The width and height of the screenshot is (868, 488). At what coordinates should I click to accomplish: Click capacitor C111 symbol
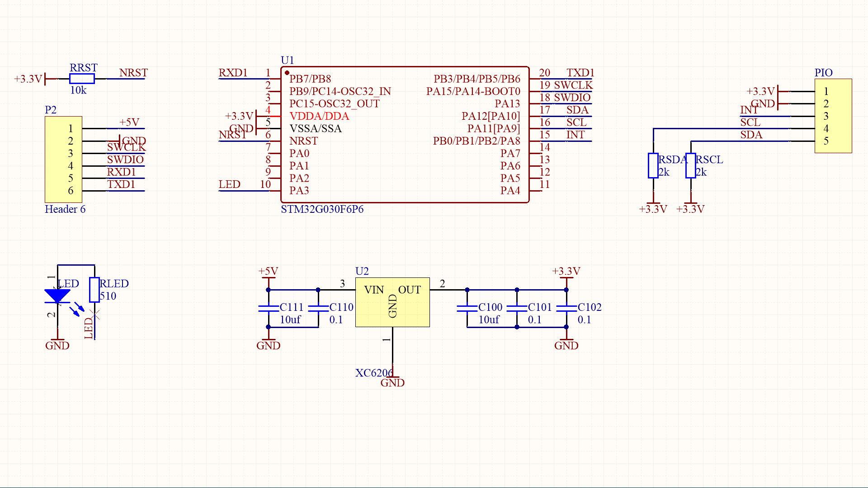tap(269, 308)
